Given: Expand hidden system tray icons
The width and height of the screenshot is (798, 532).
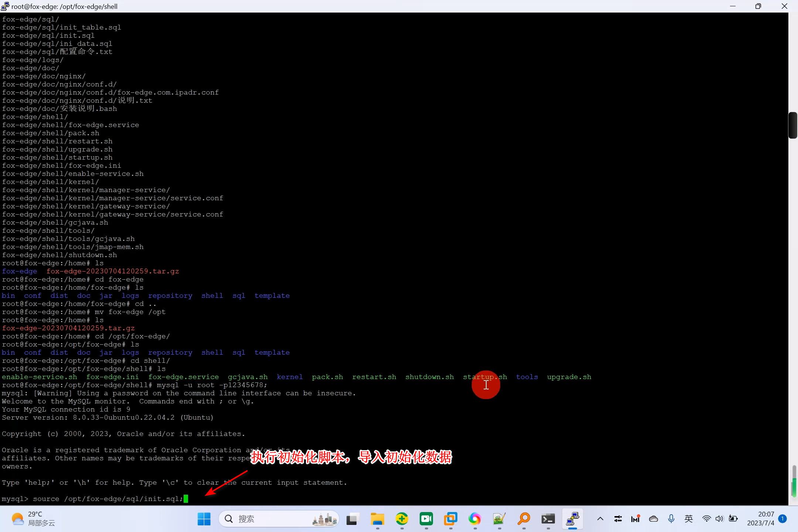Looking at the screenshot, I should [x=600, y=519].
